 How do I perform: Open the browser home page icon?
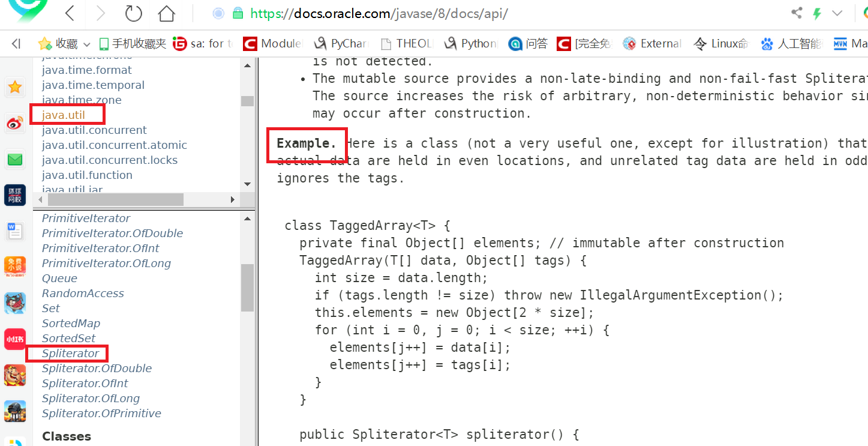[166, 13]
